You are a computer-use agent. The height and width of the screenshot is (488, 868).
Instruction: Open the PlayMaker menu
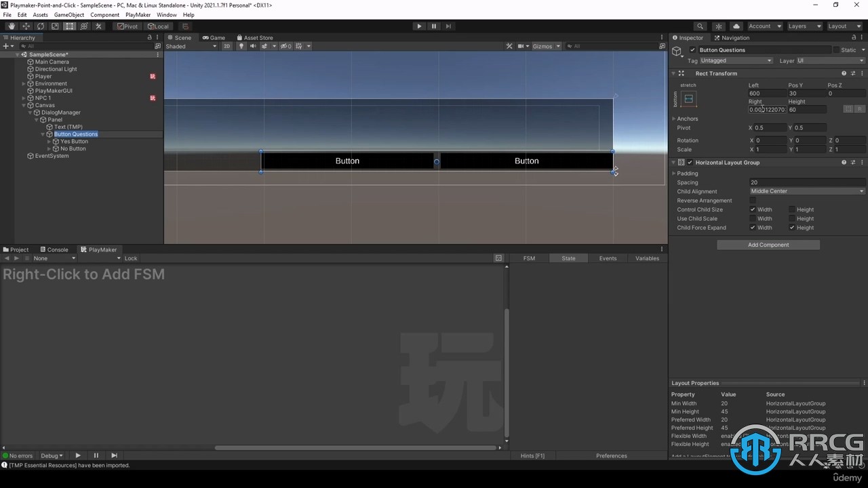(138, 15)
